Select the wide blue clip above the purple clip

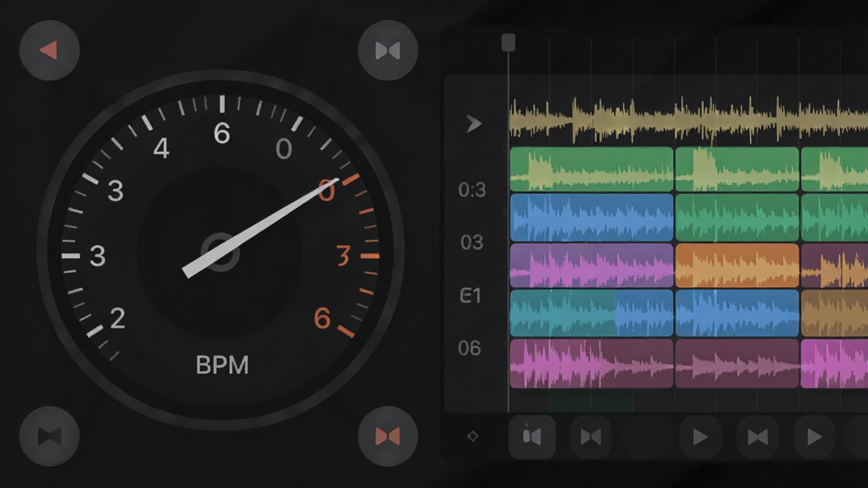click(x=591, y=218)
